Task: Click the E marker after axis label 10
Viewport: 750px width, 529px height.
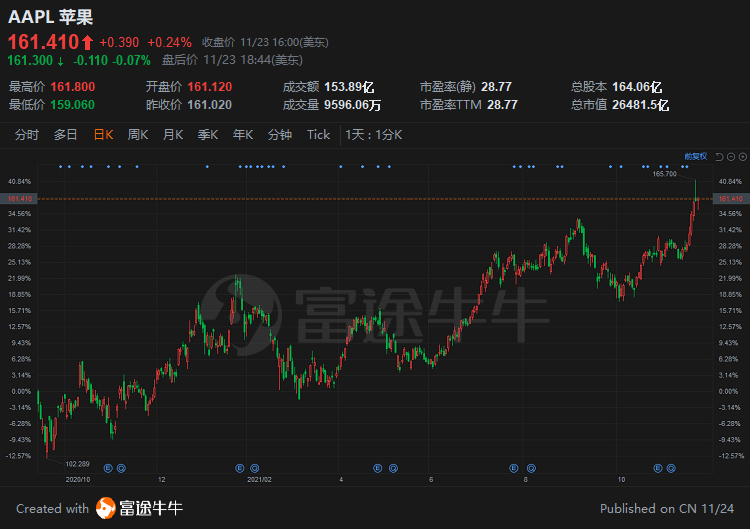Action: pos(658,468)
